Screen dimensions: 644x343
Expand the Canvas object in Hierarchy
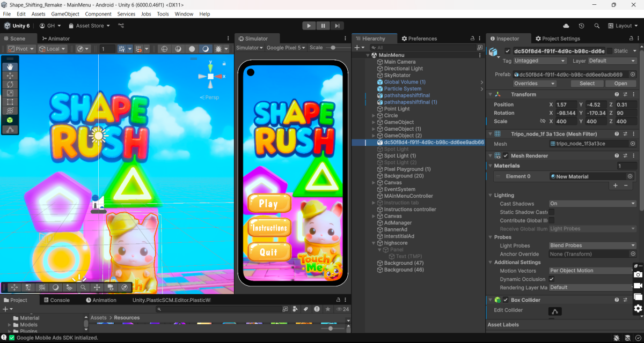point(374,183)
